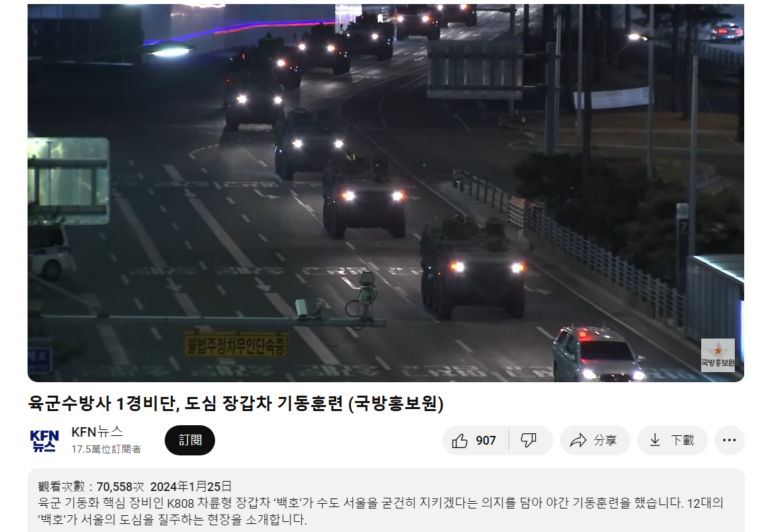
Task: Dislike the video with the thumbs-down icon
Action: tap(528, 440)
